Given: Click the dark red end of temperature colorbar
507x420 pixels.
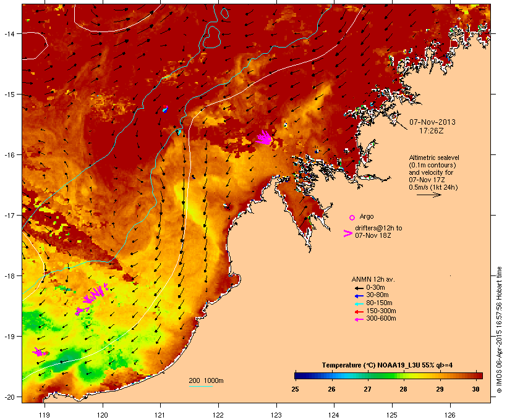Looking at the screenshot, I should pos(479,376).
